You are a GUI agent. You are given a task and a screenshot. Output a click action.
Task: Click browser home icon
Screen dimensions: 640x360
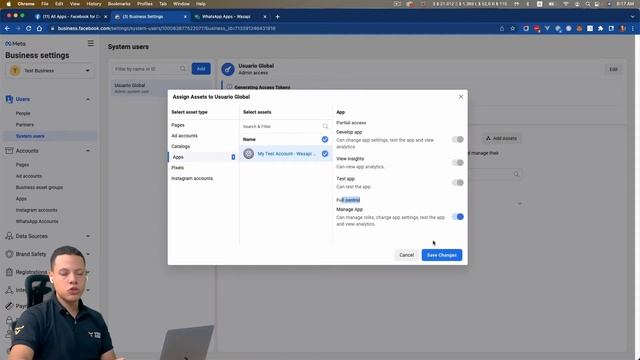tap(39, 29)
